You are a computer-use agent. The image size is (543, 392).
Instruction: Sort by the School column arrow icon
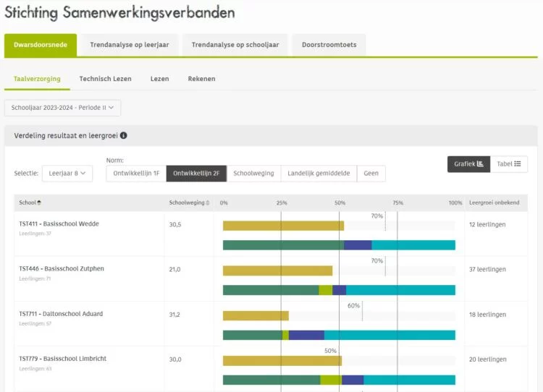point(39,203)
